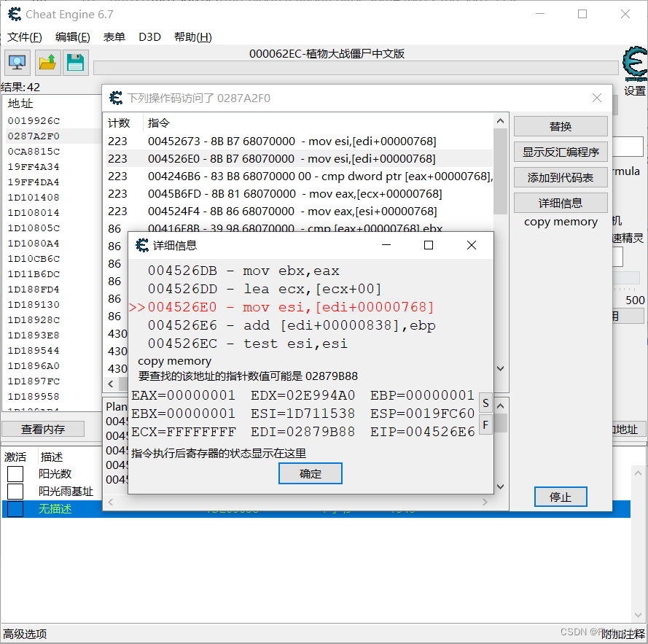The width and height of the screenshot is (648, 644).
Task: Click 高级选项 at bottom left
Action: point(25,634)
